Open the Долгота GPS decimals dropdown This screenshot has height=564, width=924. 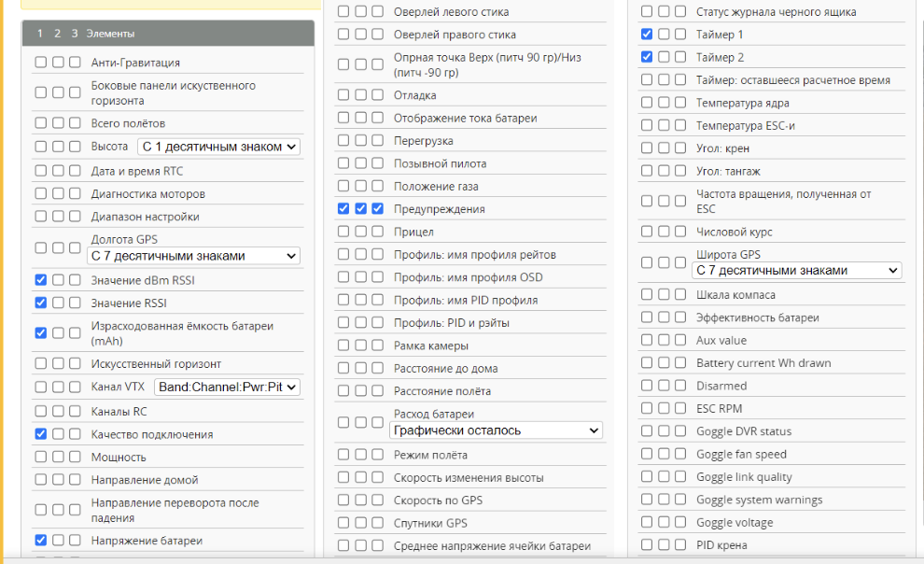tap(194, 256)
